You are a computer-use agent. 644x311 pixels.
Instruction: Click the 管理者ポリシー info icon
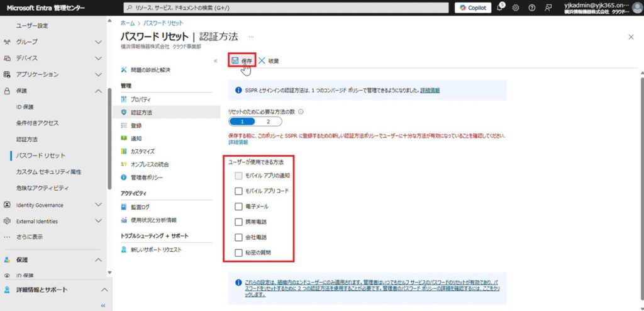click(124, 178)
